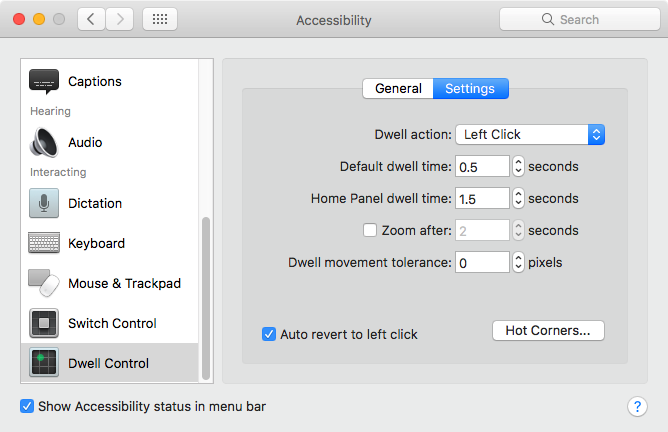
Task: Show all preferences grid button
Action: tap(160, 19)
